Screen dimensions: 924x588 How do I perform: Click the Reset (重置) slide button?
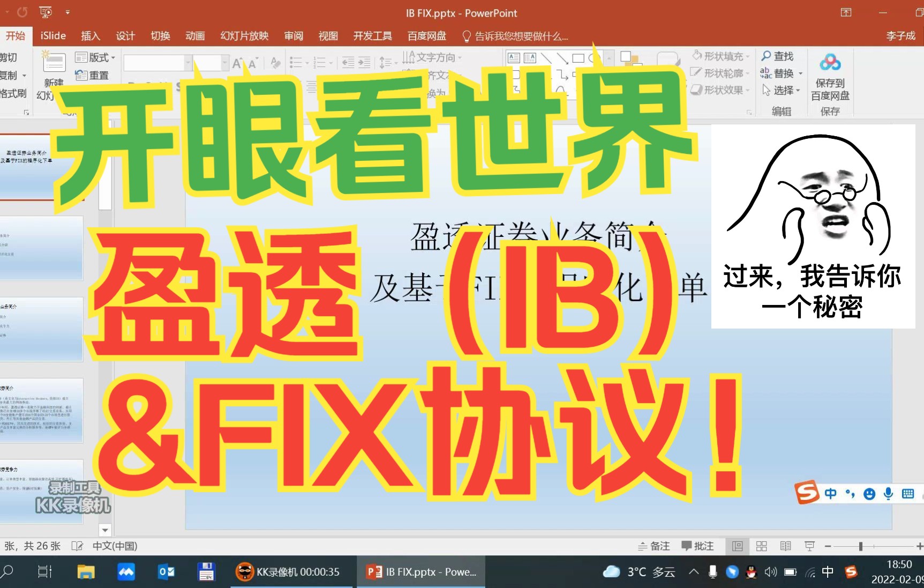(x=92, y=76)
